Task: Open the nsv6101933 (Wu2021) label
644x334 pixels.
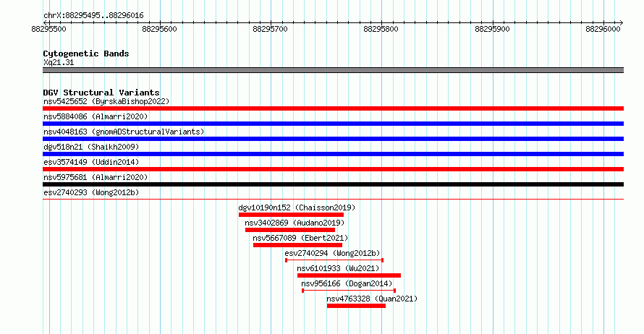Action: click(x=338, y=268)
